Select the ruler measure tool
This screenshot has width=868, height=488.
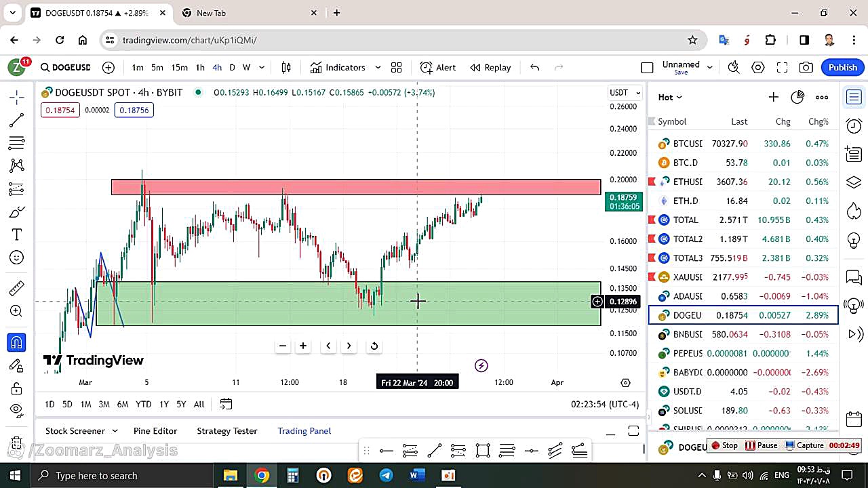pyautogui.click(x=17, y=289)
